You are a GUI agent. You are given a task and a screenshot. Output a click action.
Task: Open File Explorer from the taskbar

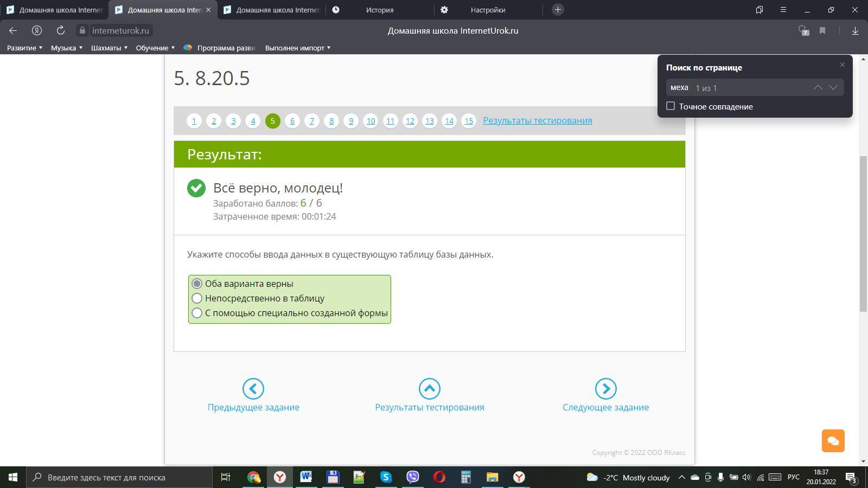[492, 477]
